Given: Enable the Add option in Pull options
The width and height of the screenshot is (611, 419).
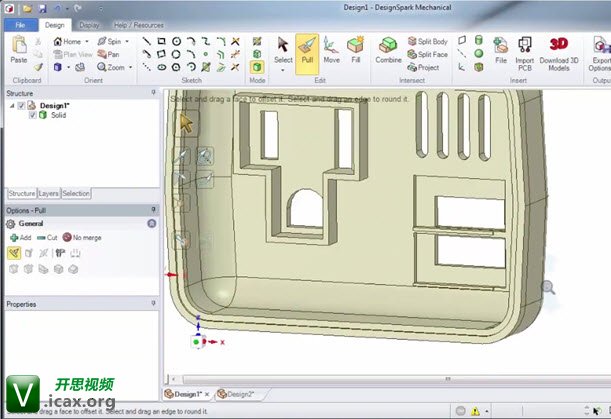Looking at the screenshot, I should (x=21, y=237).
